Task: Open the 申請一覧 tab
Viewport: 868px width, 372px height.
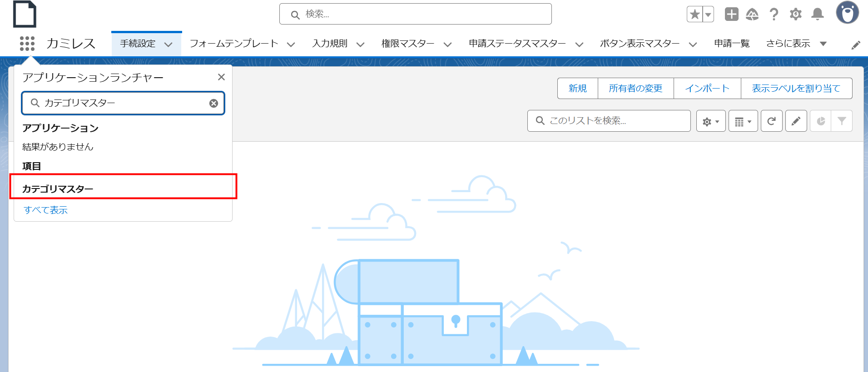Action: pyautogui.click(x=732, y=44)
